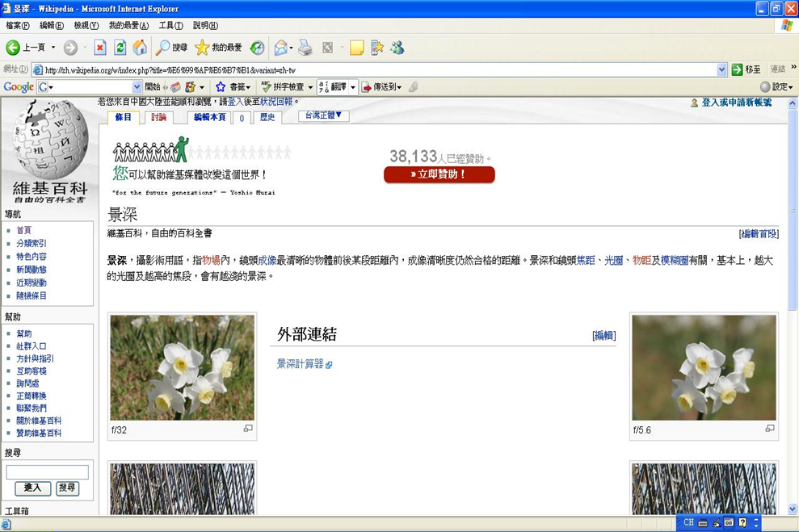Viewport: 799px width, 532px height.
Task: Click the green 移至 Go arrow button
Action: [x=746, y=69]
